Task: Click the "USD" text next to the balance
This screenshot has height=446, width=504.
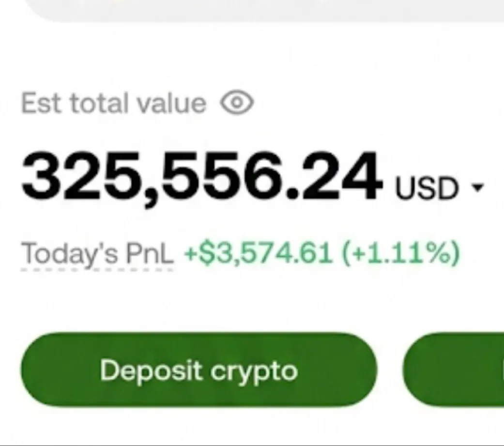Action: (426, 189)
